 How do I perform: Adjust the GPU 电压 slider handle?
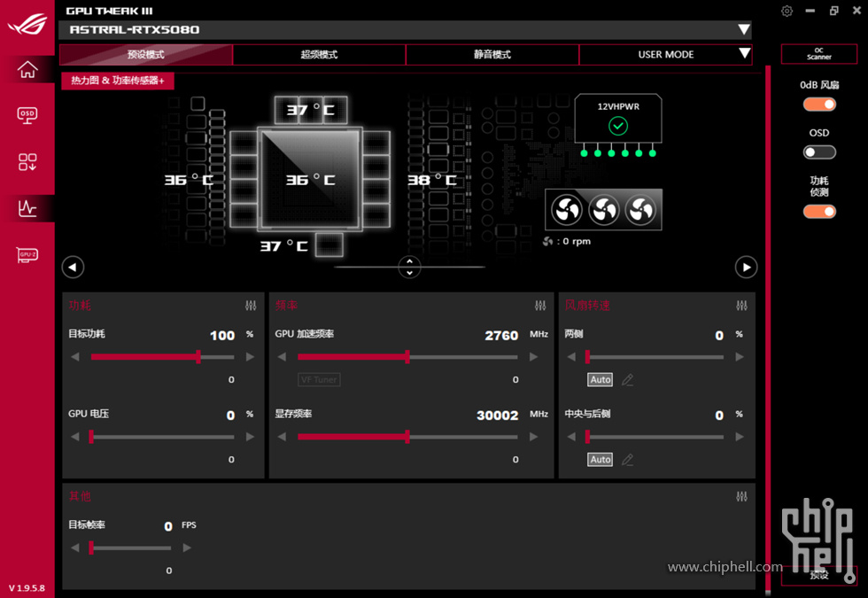(91, 437)
